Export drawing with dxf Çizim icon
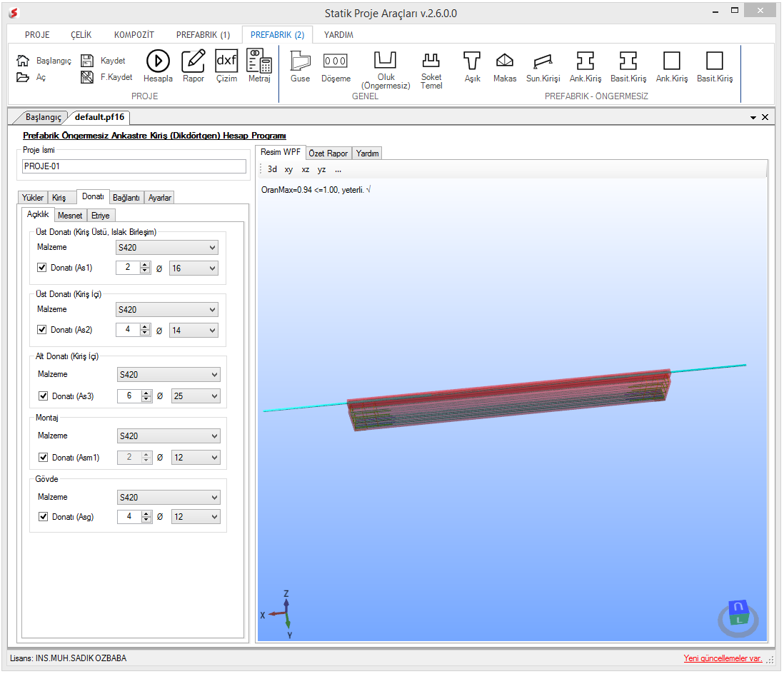The width and height of the screenshot is (784, 674). tap(226, 66)
